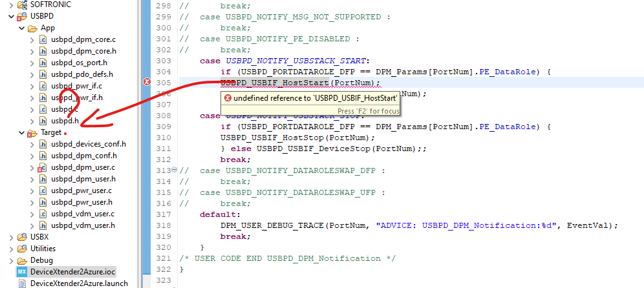The height and width of the screenshot is (288, 644).
Task: Select usbpd_dpm_conf.h in project tree
Action: pyautogui.click(x=84, y=156)
